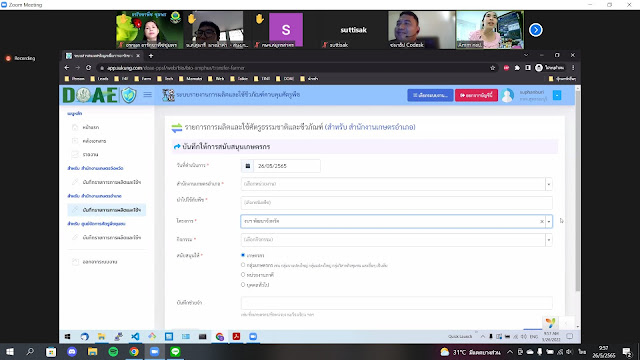Open the 'Leads' bookmark folder

point(99,79)
